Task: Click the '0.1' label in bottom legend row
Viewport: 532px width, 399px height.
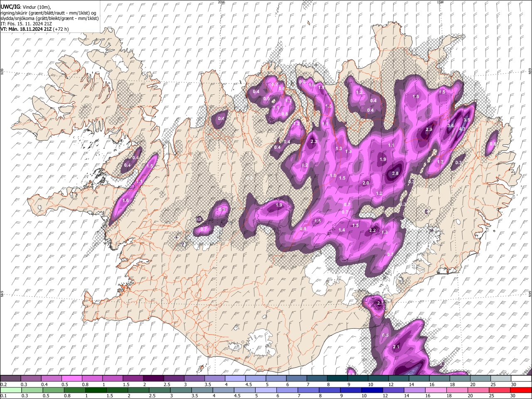Action: coord(3,396)
